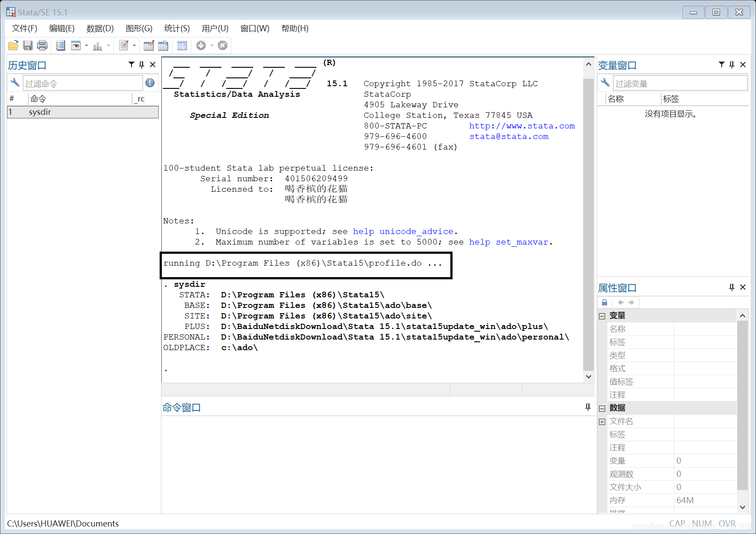Expand the 文件名 property row
Screen dimensions: 756x534
click(x=602, y=421)
